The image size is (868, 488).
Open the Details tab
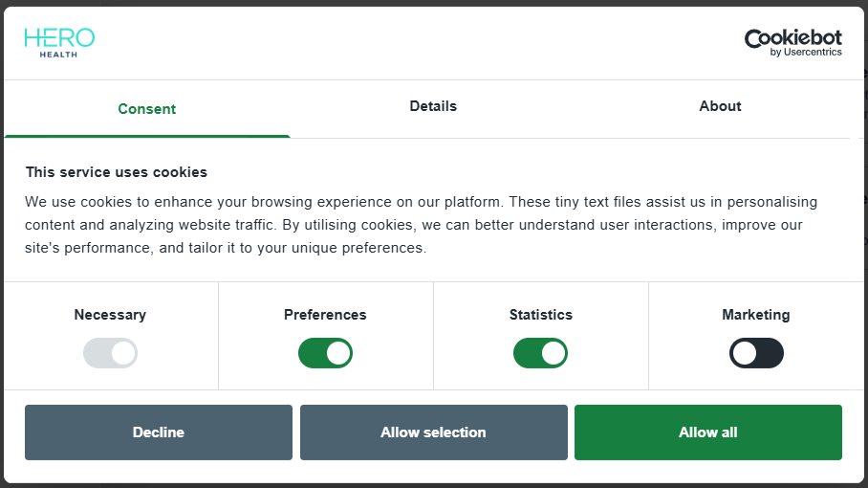click(433, 106)
